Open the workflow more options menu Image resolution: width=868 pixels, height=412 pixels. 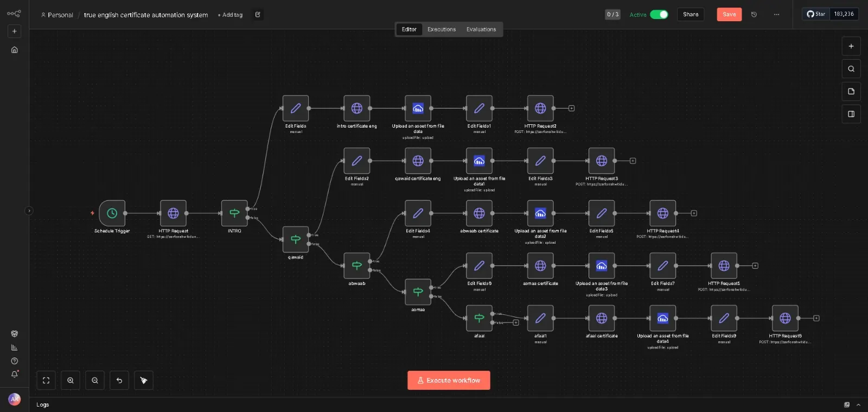(x=777, y=15)
